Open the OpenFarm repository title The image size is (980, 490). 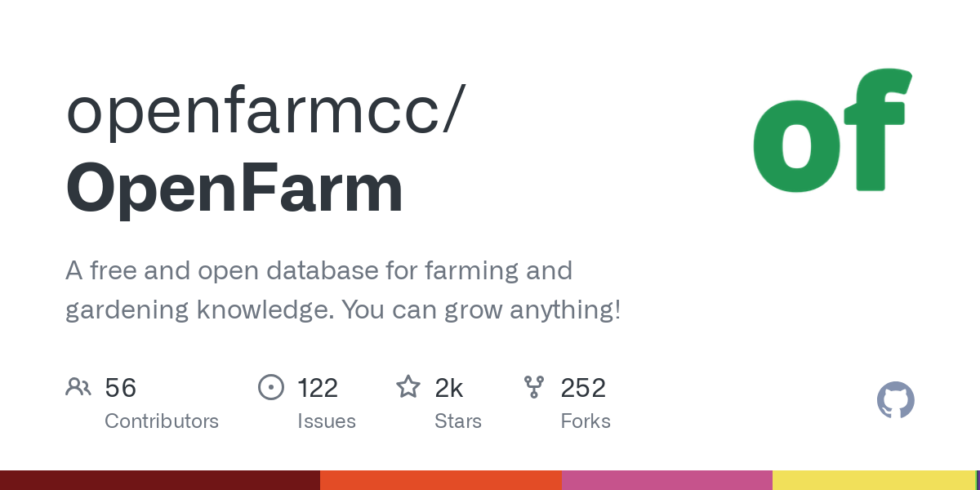[234, 188]
